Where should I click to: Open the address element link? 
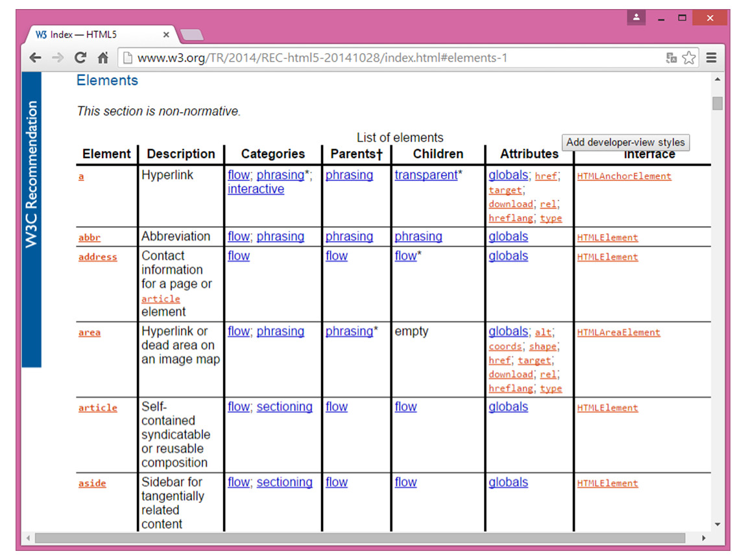97,257
